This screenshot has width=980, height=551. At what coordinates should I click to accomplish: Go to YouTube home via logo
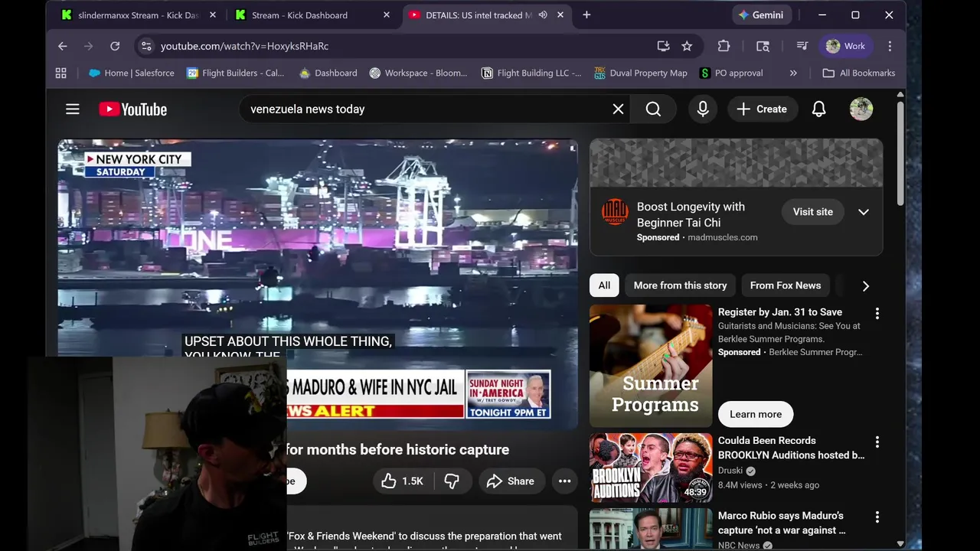tap(133, 109)
